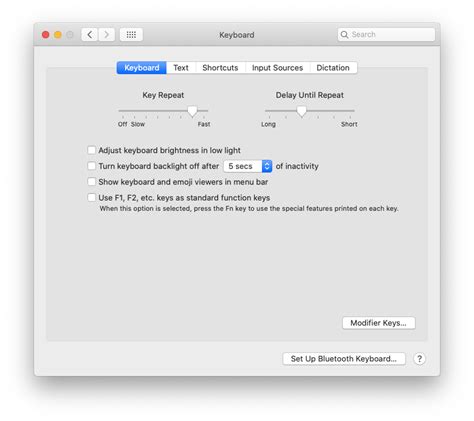Click the Off label under Key Repeat
Viewport: 474px width, 421px height.
coord(122,124)
